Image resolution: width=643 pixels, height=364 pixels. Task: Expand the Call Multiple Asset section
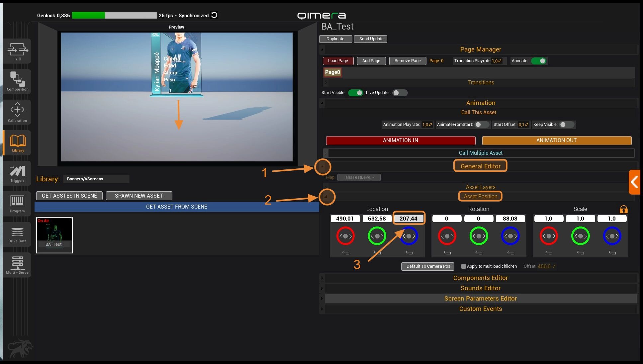coord(480,153)
